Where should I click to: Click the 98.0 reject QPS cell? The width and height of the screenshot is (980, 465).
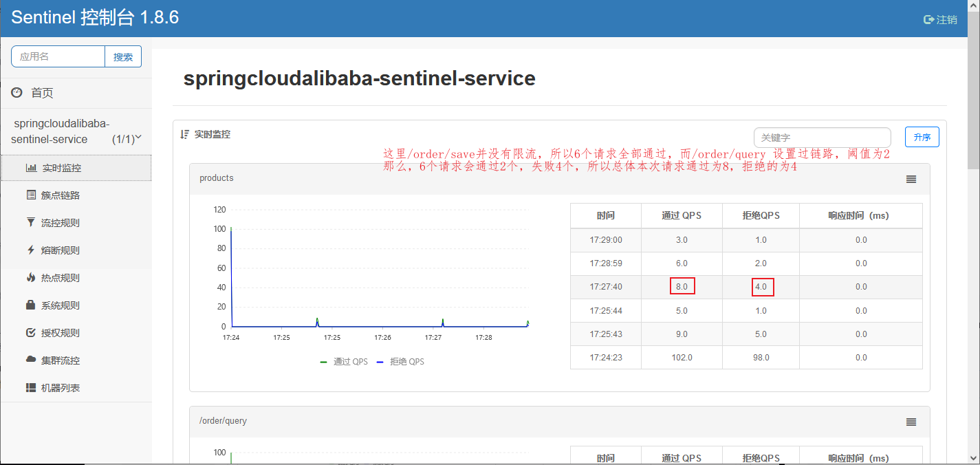tap(761, 358)
